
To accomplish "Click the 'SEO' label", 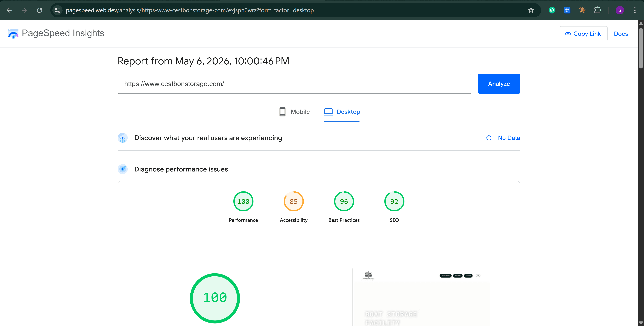I will [x=394, y=220].
